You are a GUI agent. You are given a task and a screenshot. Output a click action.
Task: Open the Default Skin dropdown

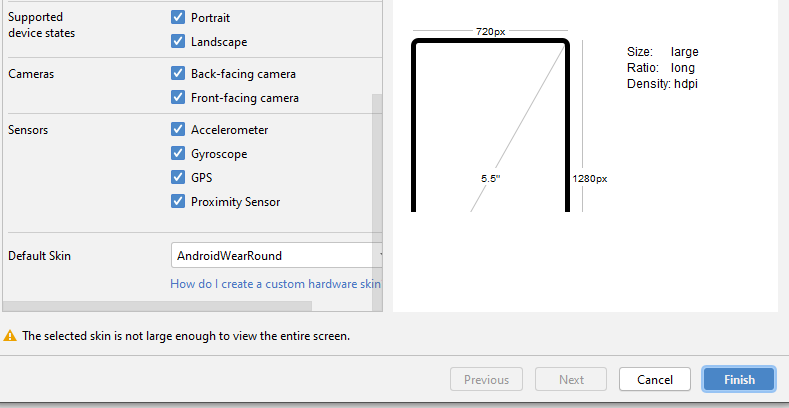pos(276,256)
